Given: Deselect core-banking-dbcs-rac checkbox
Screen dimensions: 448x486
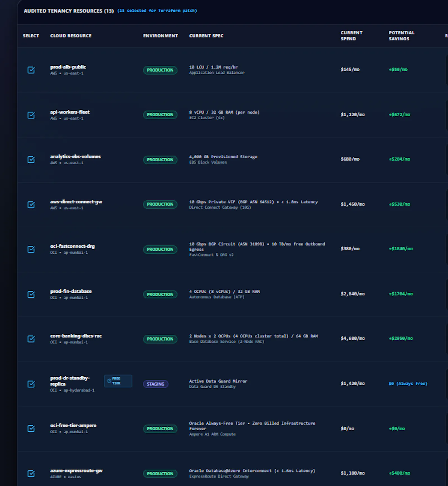Looking at the screenshot, I should pyautogui.click(x=31, y=339).
